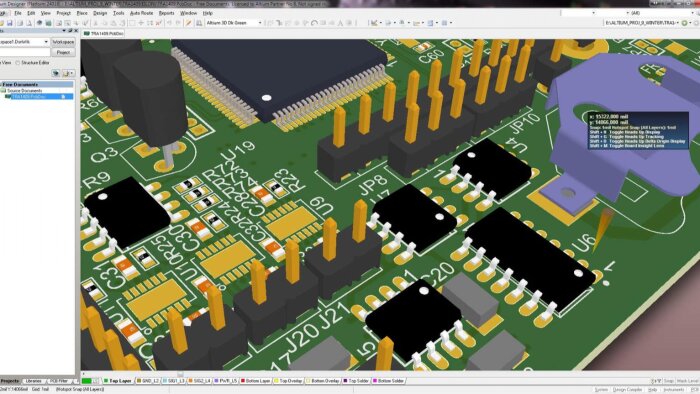Click the Save icon in the toolbar
Viewport: 700px width, 394px height.
pyautogui.click(x=9, y=23)
